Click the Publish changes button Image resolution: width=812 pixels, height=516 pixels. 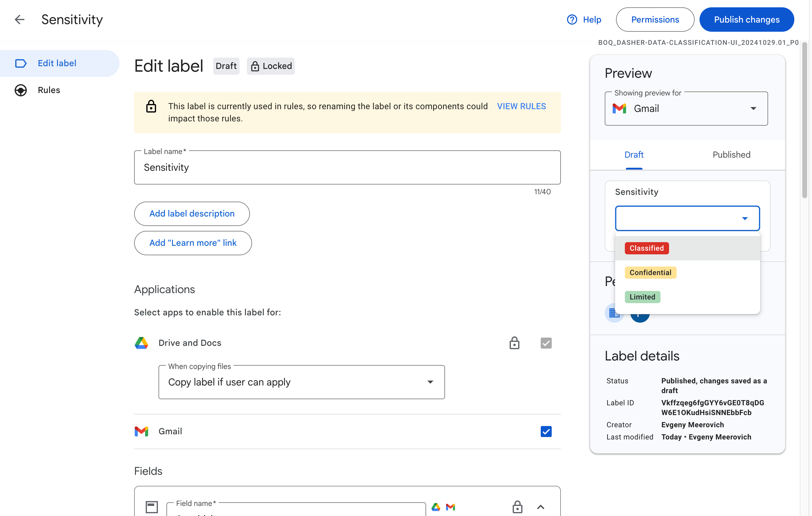746,19
